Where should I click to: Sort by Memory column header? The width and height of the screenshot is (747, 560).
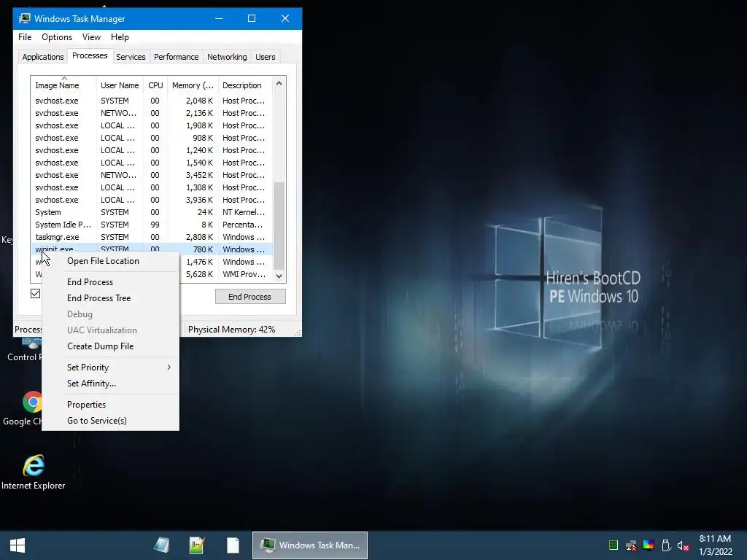193,85
